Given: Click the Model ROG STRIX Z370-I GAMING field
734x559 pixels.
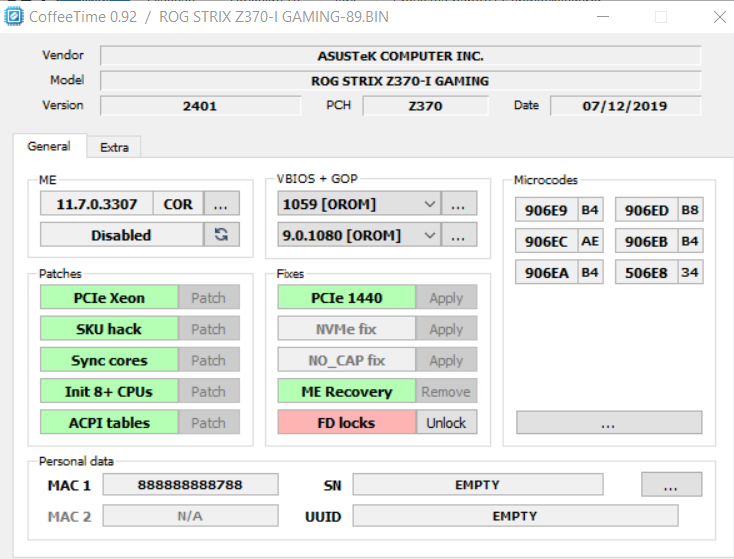Looking at the screenshot, I should click(x=400, y=81).
